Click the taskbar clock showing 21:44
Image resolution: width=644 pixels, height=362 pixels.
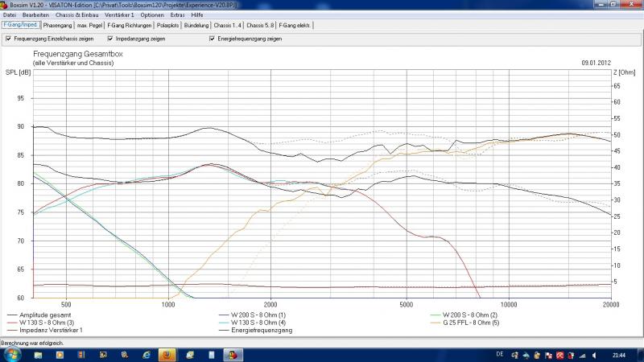coord(619,356)
